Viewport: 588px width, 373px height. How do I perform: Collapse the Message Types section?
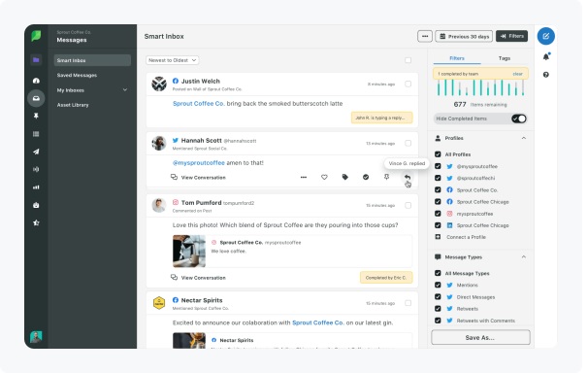(x=524, y=257)
